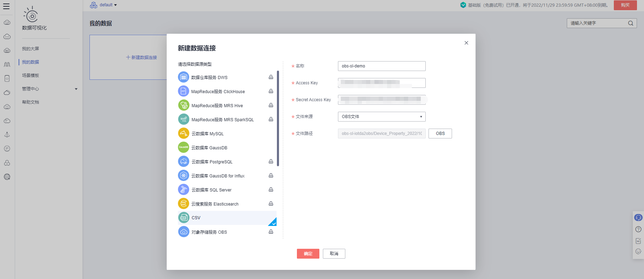Screen dimensions: 644x279
Task: Focus the Access Key input field
Action: coord(381,83)
